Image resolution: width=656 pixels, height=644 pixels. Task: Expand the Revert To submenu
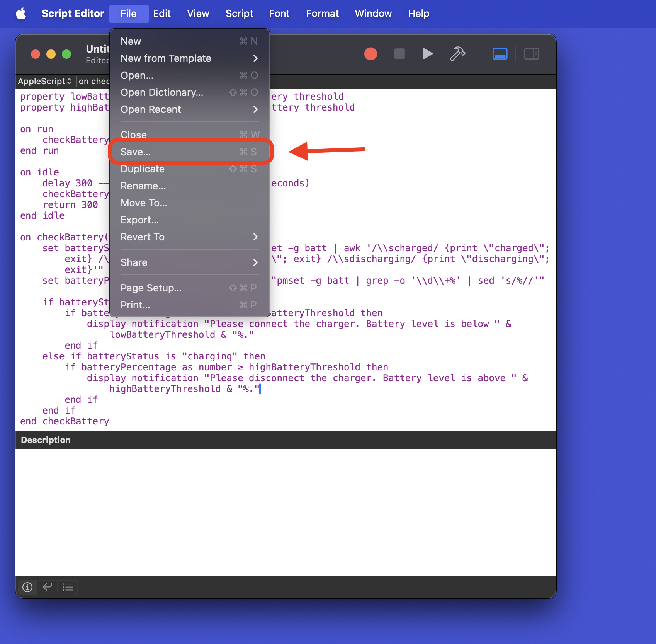(x=189, y=237)
